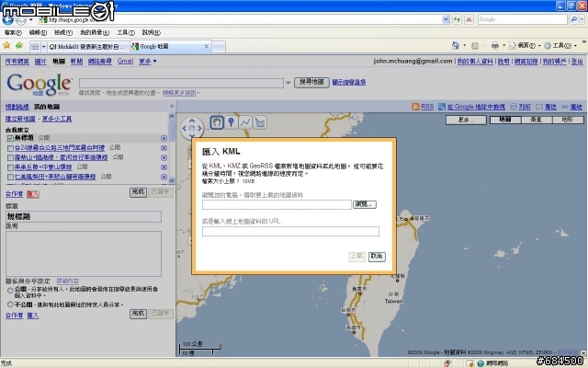
Task: Open the Quick Tabs dropdown arrow
Action: coord(43,47)
